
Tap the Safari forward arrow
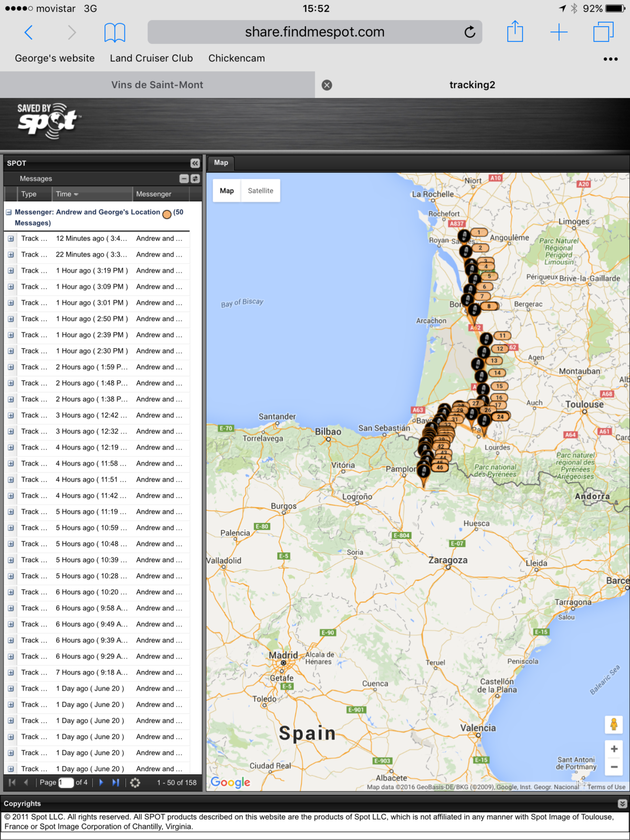pos(72,33)
